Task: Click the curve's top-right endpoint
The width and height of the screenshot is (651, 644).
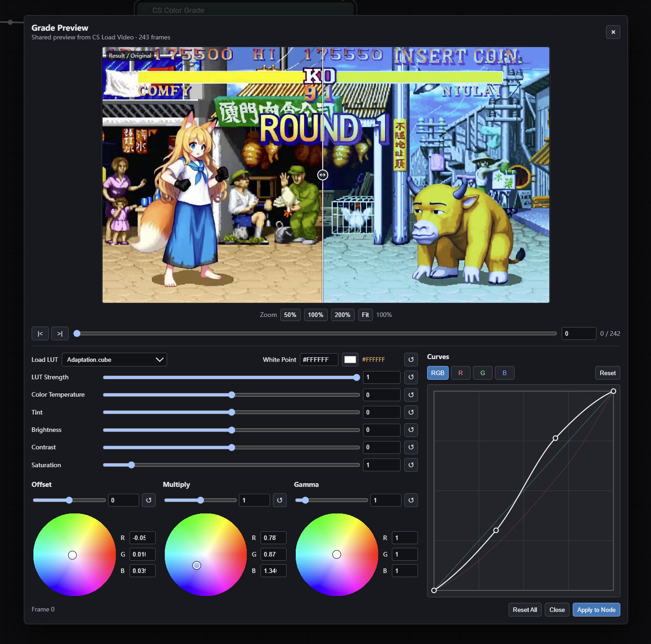Action: [x=613, y=391]
